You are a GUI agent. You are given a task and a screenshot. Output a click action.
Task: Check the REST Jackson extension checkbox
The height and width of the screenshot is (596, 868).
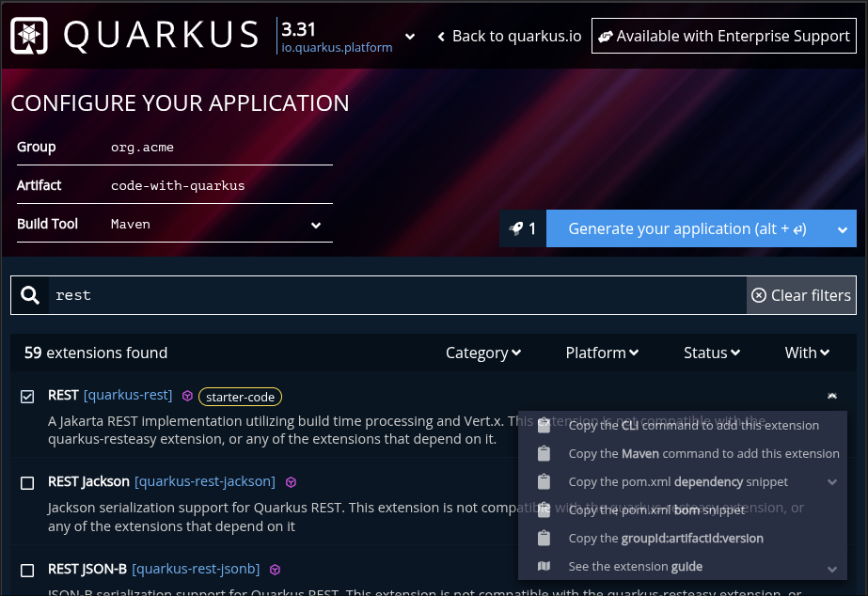pos(27,481)
